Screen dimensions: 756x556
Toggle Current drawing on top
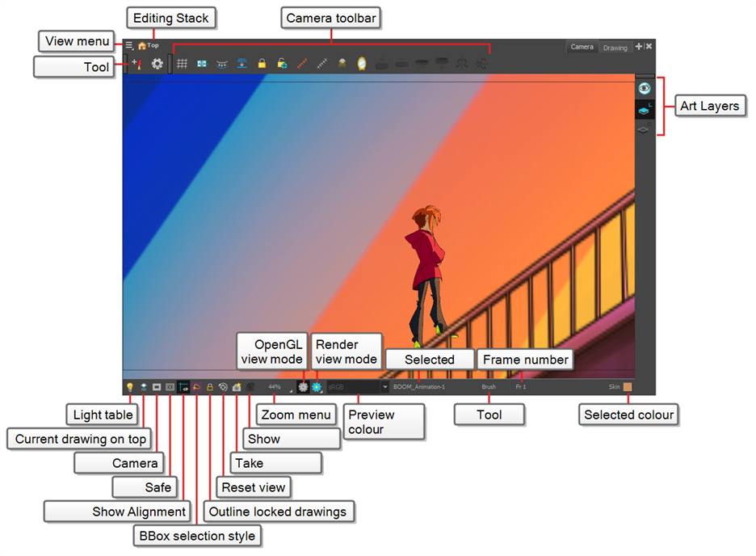143,387
